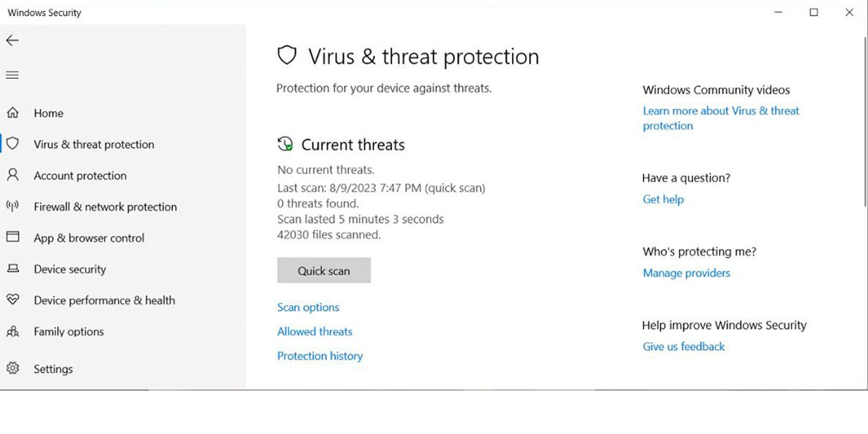Viewport: 868px width, 434px height.
Task: Open Protection history
Action: click(x=320, y=356)
